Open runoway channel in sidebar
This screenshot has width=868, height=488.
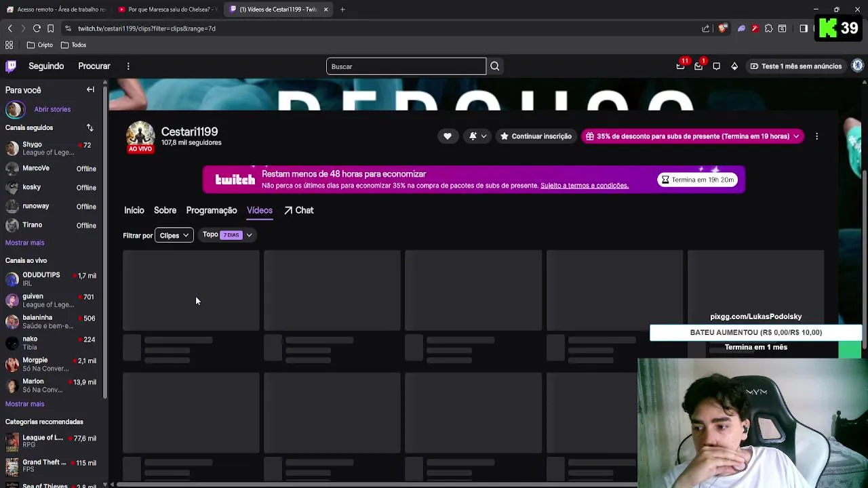tap(52, 206)
